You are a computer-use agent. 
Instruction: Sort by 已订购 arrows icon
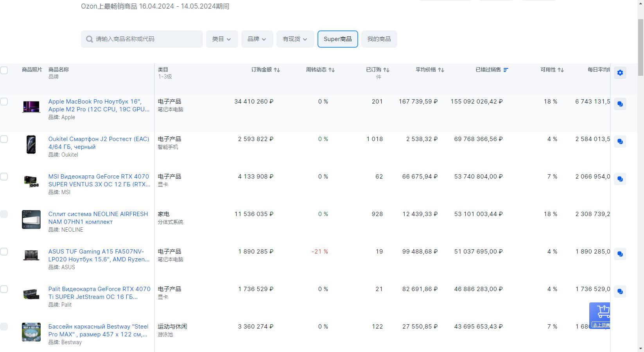(386, 70)
